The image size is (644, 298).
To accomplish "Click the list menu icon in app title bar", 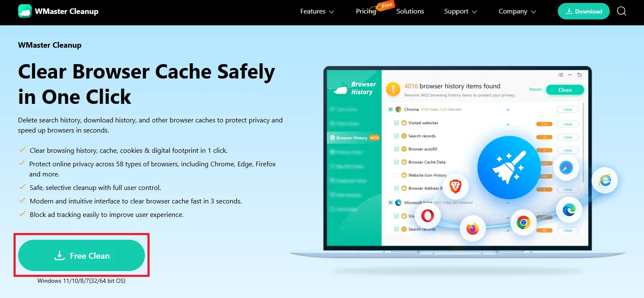I will [561, 75].
